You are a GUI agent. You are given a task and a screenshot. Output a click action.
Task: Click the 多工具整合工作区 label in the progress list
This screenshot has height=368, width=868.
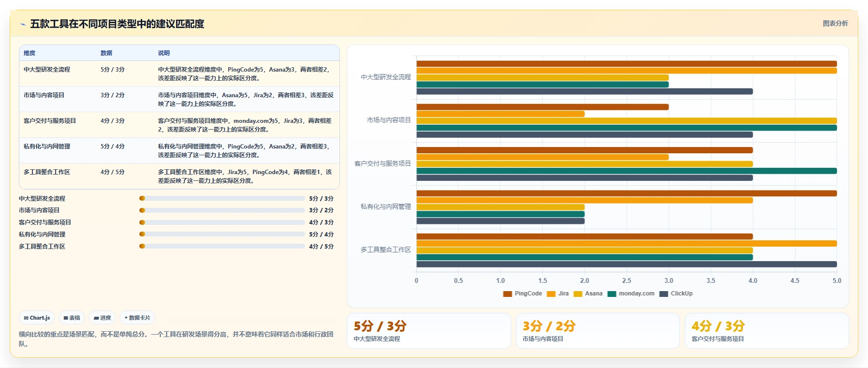point(42,247)
